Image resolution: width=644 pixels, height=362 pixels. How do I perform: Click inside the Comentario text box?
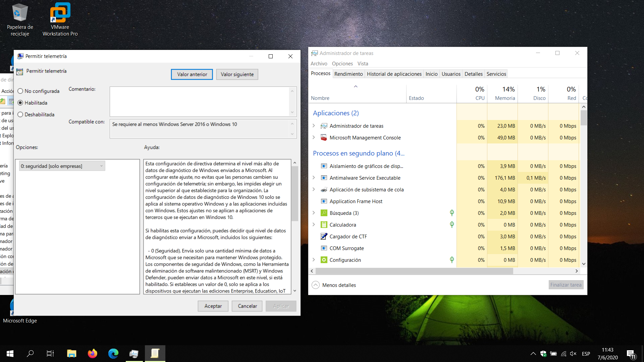(x=200, y=101)
